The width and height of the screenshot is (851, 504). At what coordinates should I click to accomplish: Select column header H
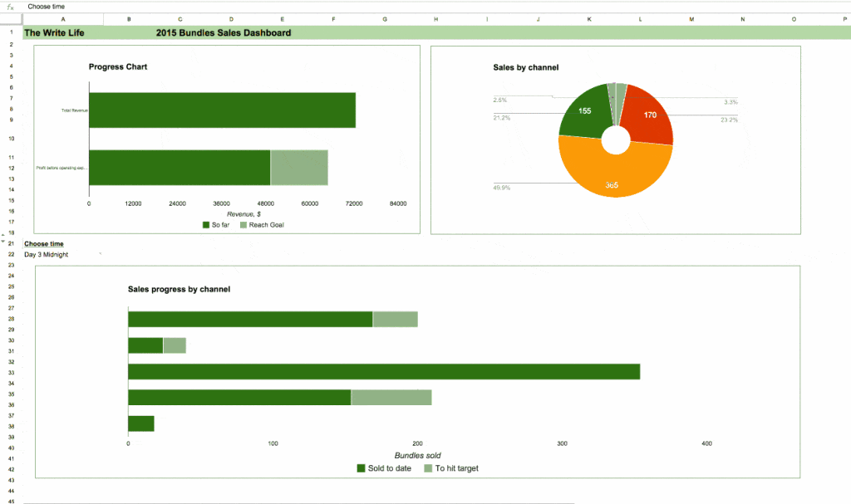click(x=435, y=17)
